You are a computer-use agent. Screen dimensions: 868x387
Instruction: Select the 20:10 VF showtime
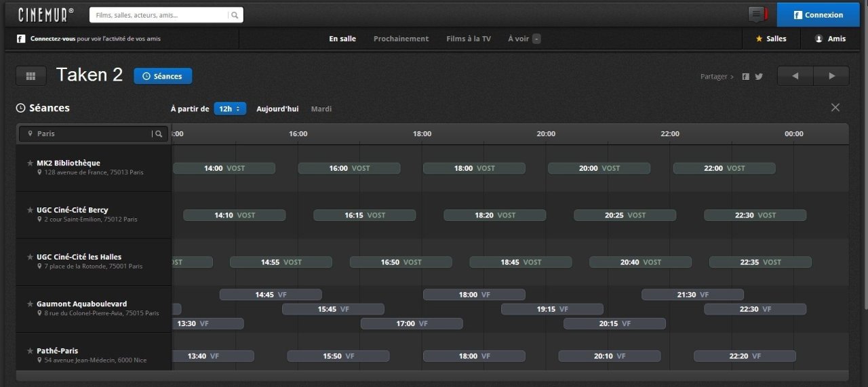(x=609, y=356)
